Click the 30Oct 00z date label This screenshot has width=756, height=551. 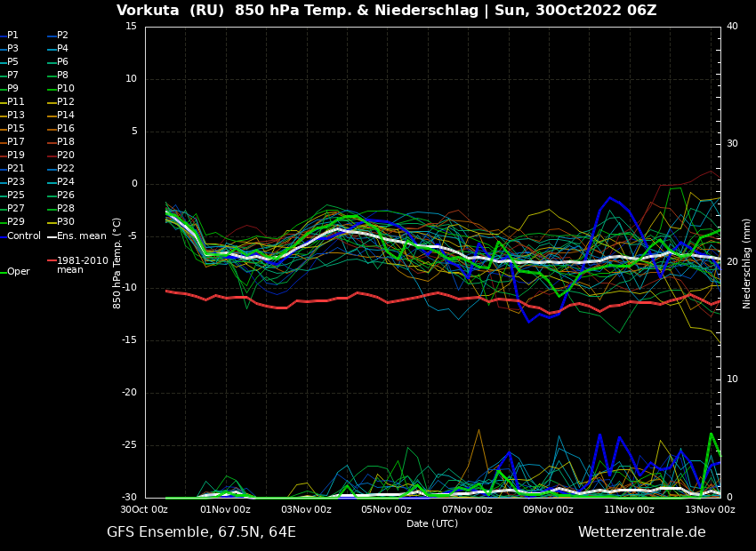(x=144, y=510)
